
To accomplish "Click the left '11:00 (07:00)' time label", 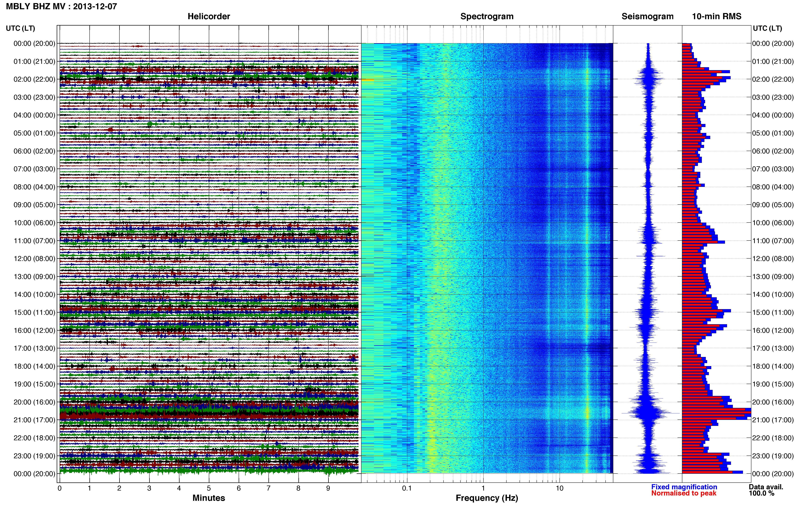I will coord(34,241).
